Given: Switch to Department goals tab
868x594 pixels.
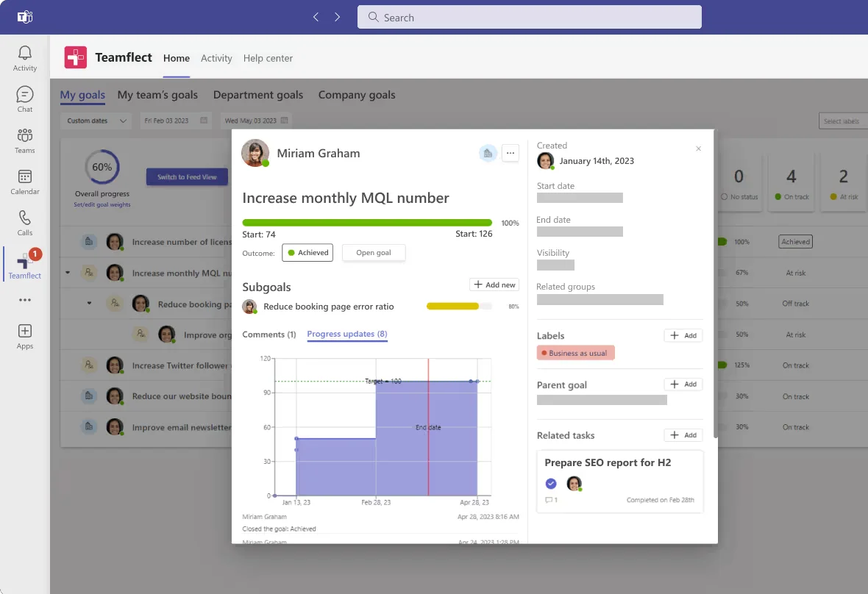Looking at the screenshot, I should point(258,95).
